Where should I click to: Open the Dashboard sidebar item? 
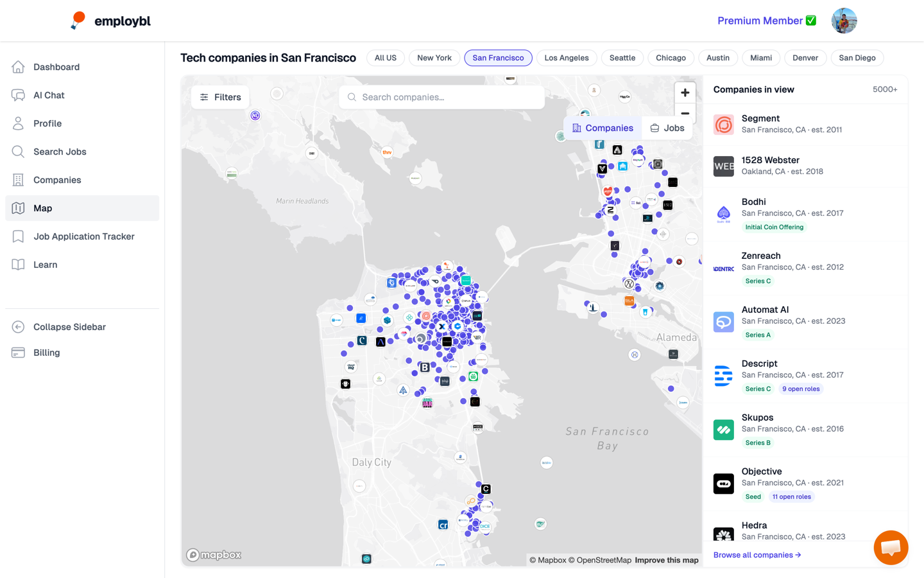pyautogui.click(x=82, y=67)
